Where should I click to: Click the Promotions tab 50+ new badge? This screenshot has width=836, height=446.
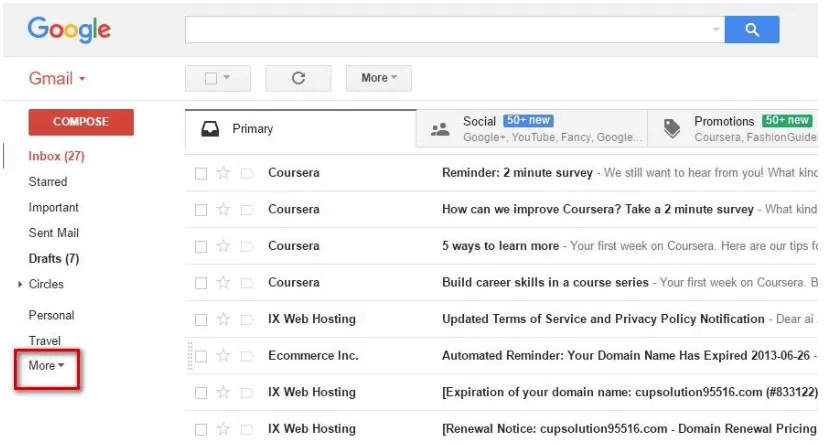coord(787,120)
